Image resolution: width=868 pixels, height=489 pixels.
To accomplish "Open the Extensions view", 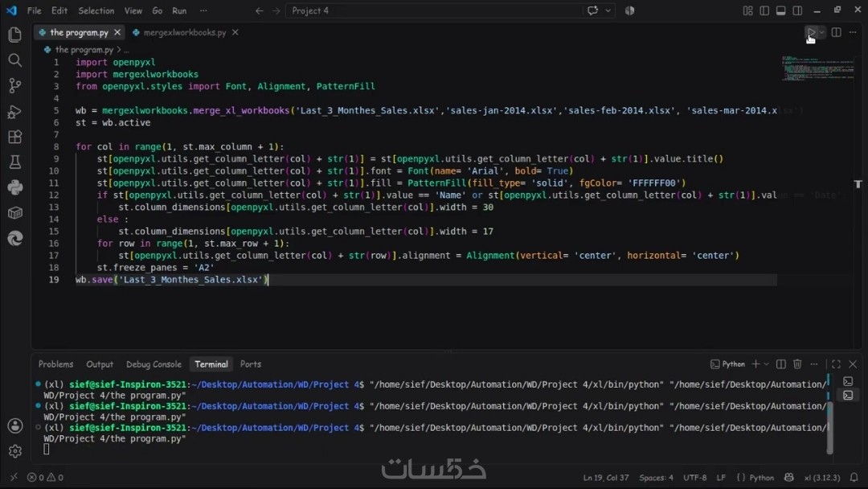I will point(15,137).
